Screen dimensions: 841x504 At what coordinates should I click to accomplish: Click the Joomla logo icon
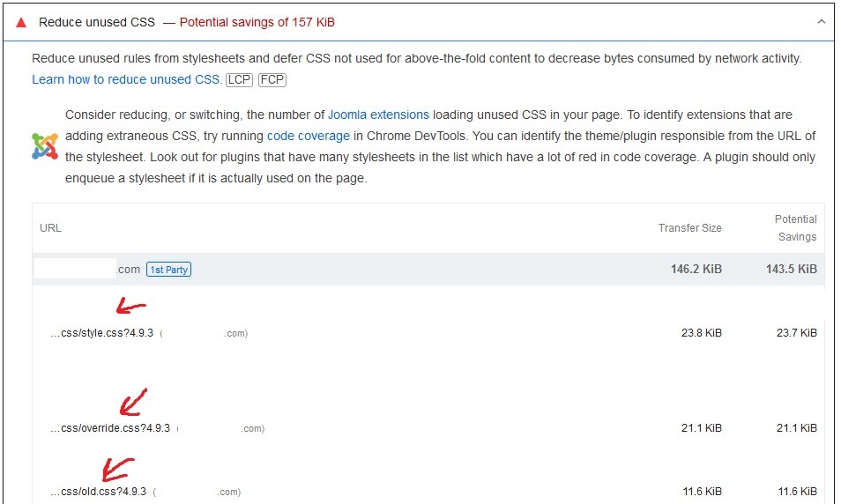point(44,145)
